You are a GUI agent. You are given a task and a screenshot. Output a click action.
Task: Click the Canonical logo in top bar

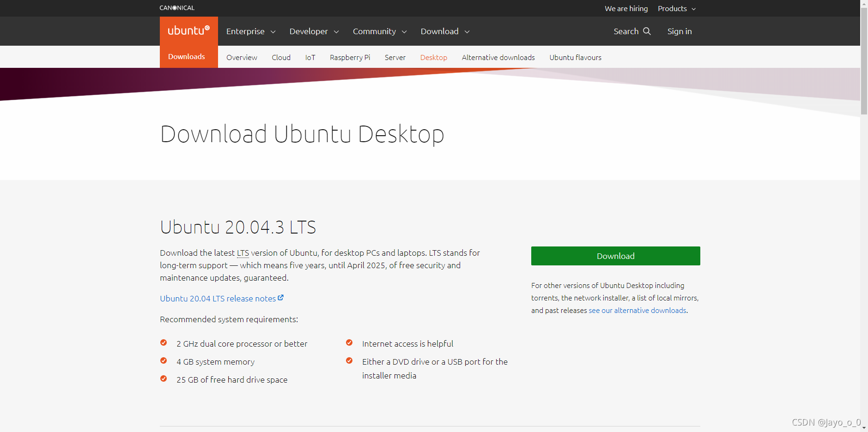click(177, 8)
